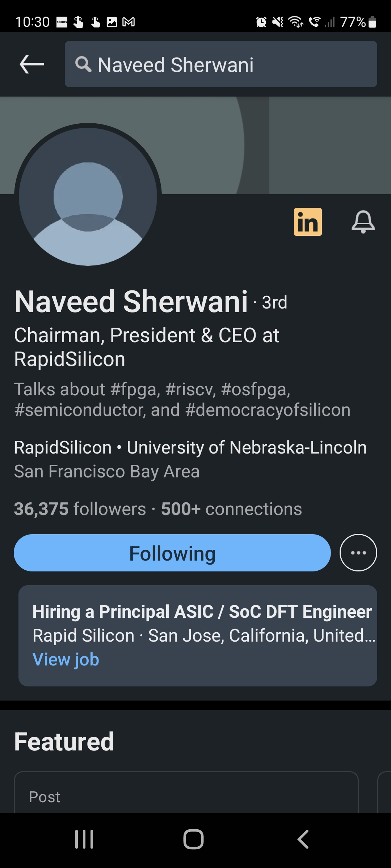Open the 500+ connections link
This screenshot has width=391, height=868.
[x=231, y=509]
